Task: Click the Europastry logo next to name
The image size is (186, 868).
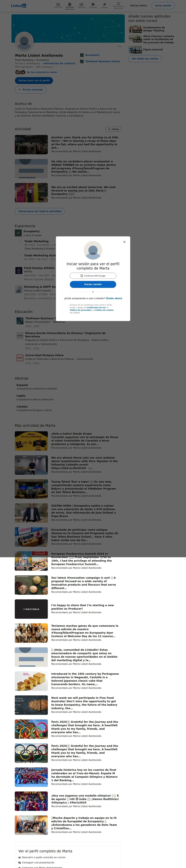Action: [x=82, y=55]
